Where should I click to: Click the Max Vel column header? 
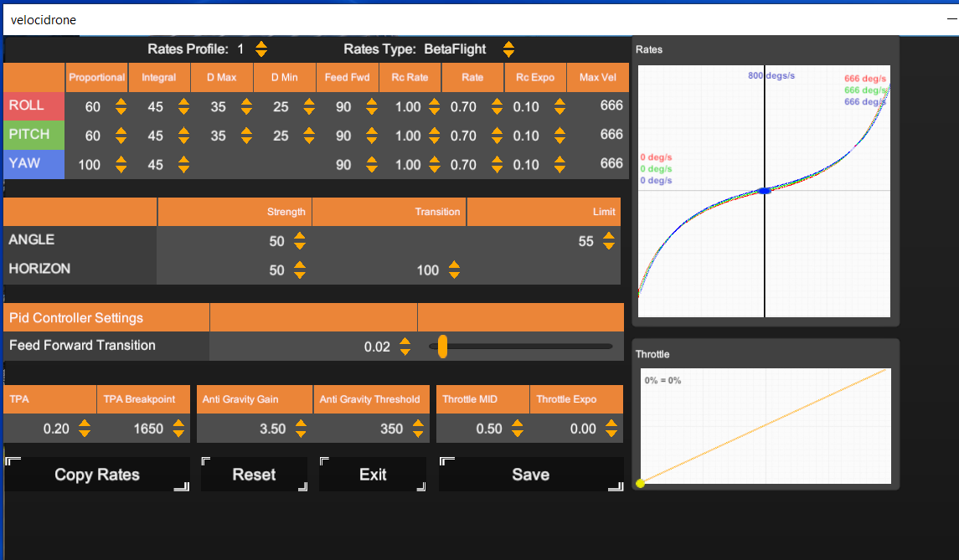(x=597, y=78)
